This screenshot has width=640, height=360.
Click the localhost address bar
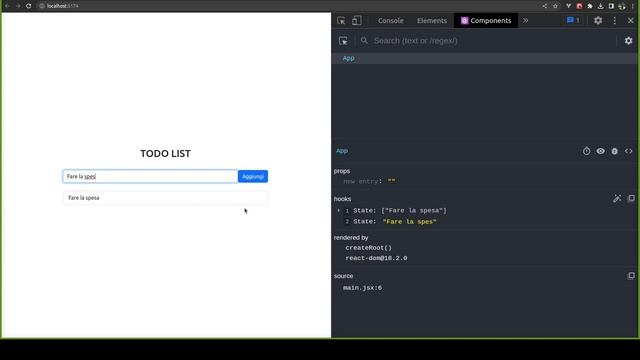286,6
